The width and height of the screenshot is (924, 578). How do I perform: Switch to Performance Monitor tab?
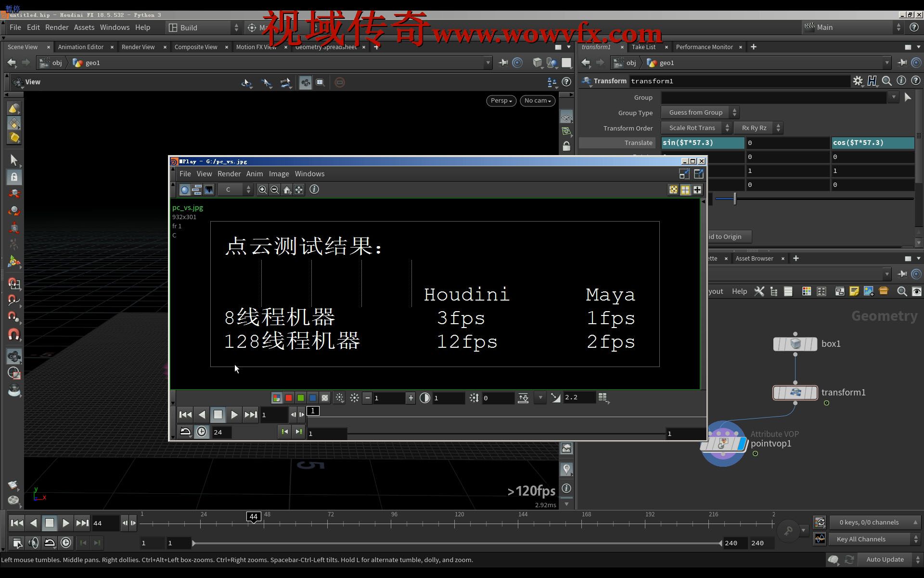(704, 47)
